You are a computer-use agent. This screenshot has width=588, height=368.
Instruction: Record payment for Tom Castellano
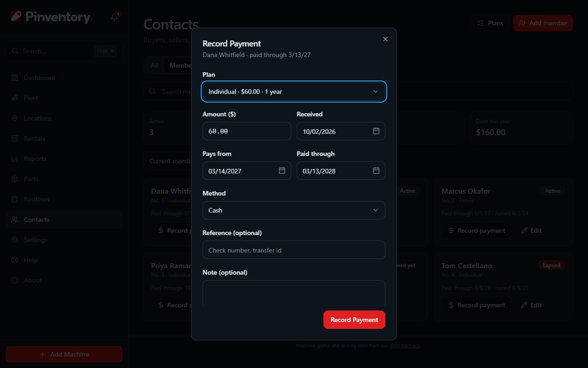pyautogui.click(x=476, y=305)
